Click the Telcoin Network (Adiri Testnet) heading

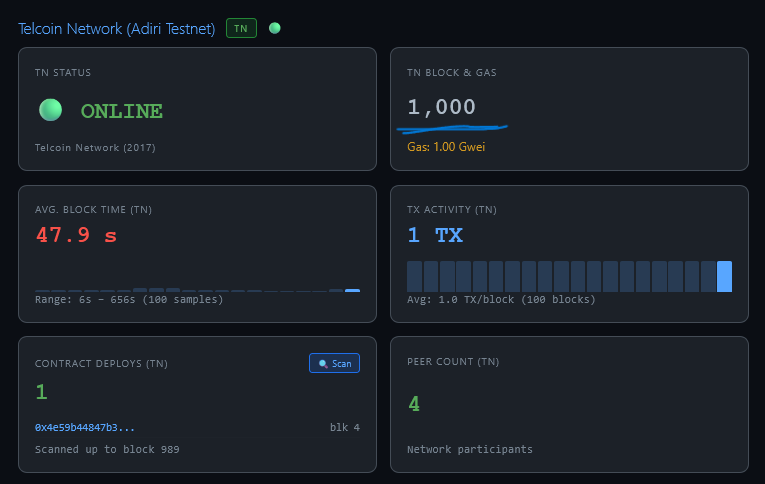pos(117,28)
